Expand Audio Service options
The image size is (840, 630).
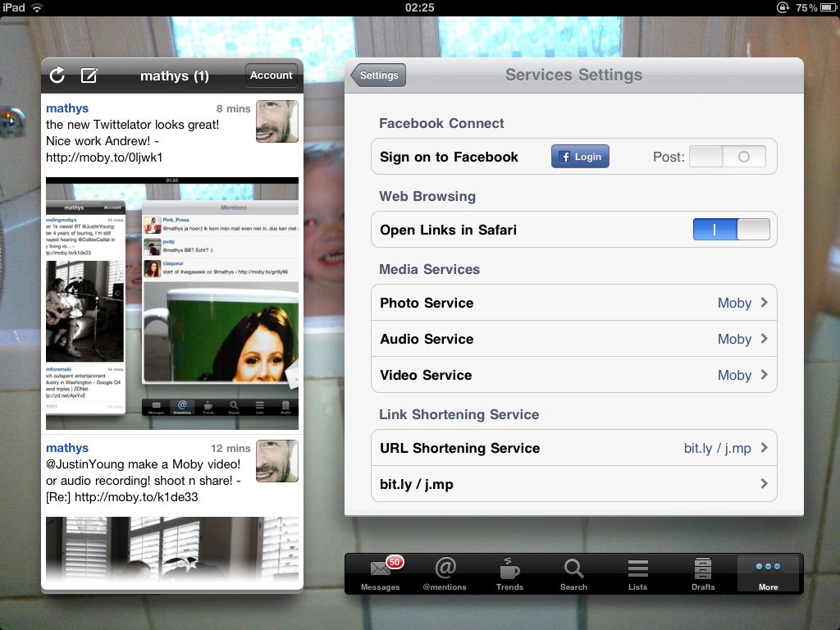573,339
